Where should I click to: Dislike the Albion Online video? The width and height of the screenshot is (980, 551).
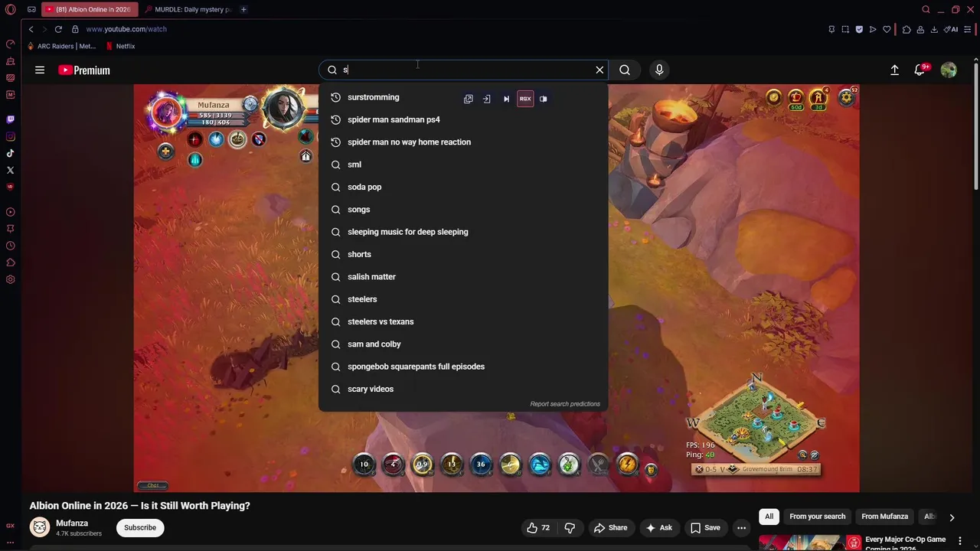pos(570,527)
